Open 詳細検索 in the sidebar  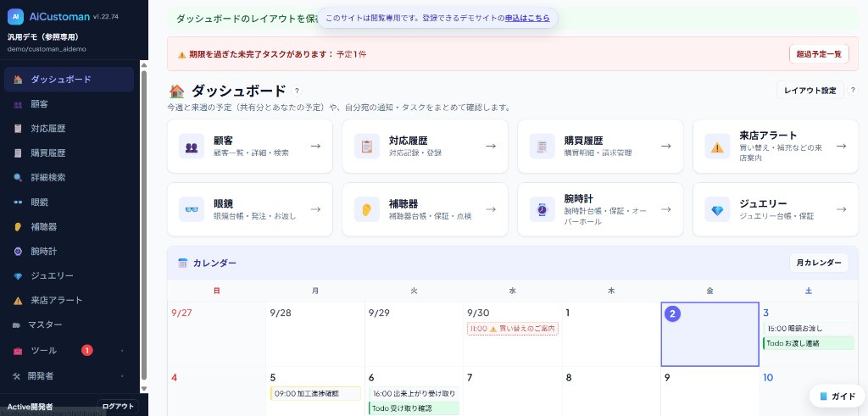click(70, 178)
